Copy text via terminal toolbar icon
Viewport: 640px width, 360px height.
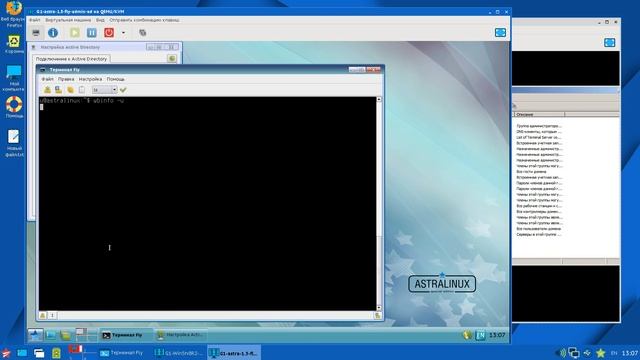pos(71,90)
